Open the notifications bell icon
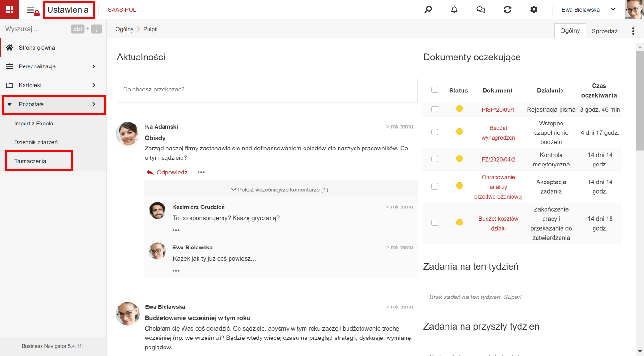The image size is (644, 356). 454,9
